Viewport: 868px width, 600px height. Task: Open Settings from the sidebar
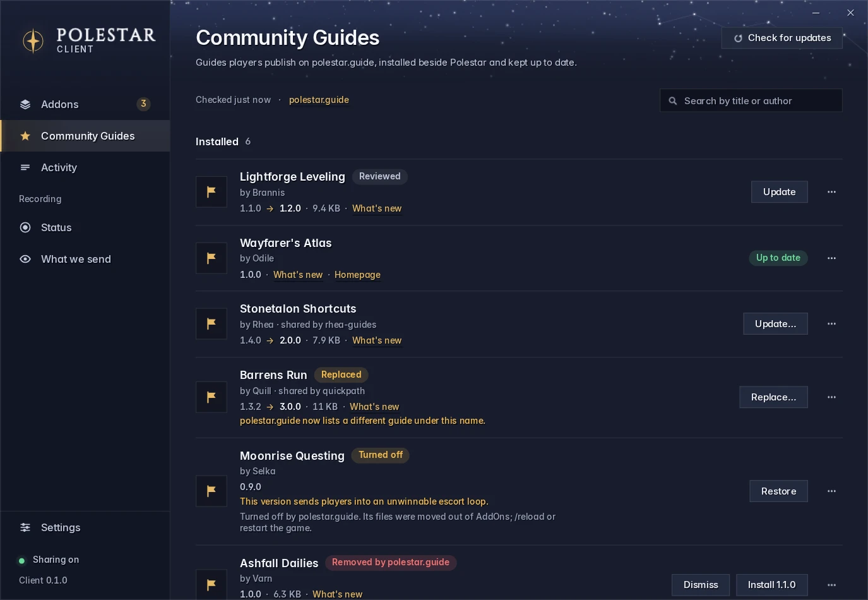pos(85,527)
